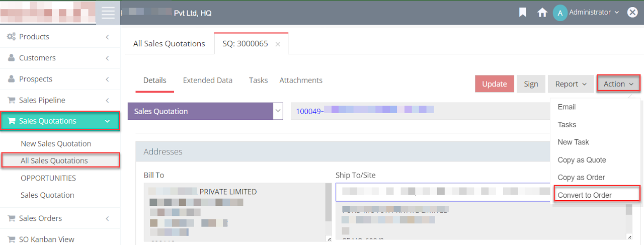
Task: Expand the Customers sidebar section
Action: coord(107,58)
